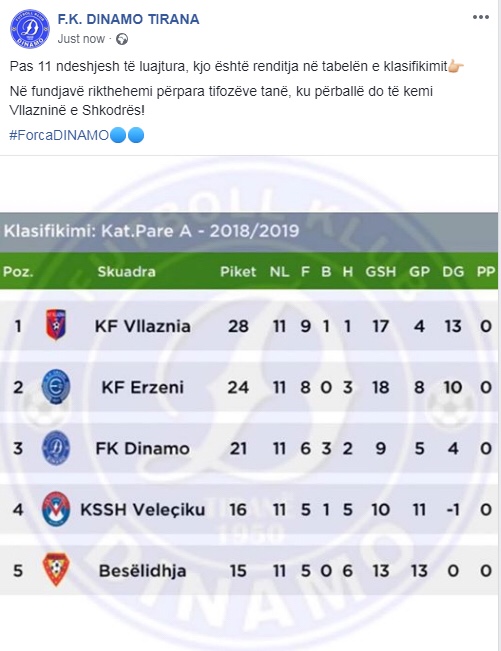Click the pointing hand emoji in post

coord(456,66)
